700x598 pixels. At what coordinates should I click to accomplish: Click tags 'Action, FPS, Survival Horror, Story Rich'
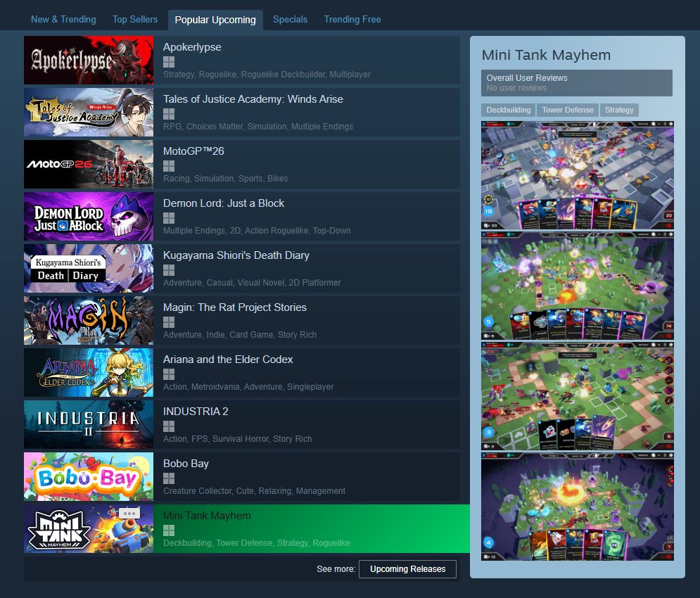click(x=238, y=438)
